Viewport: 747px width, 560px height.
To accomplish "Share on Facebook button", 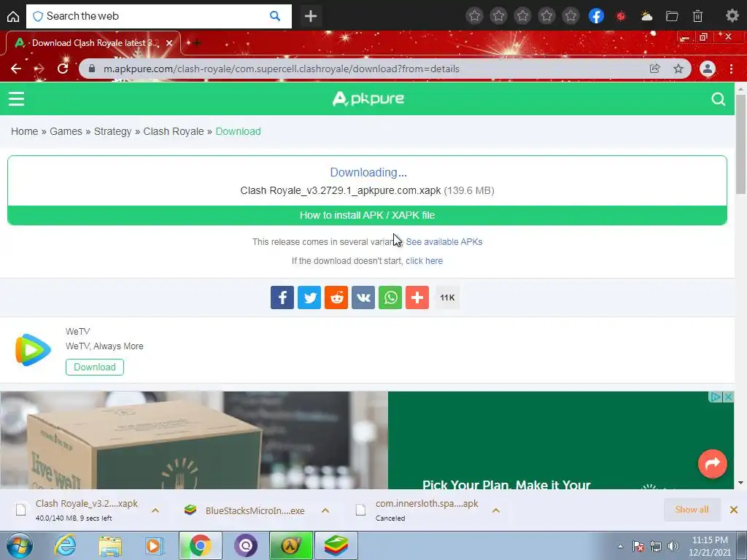I will (282, 297).
